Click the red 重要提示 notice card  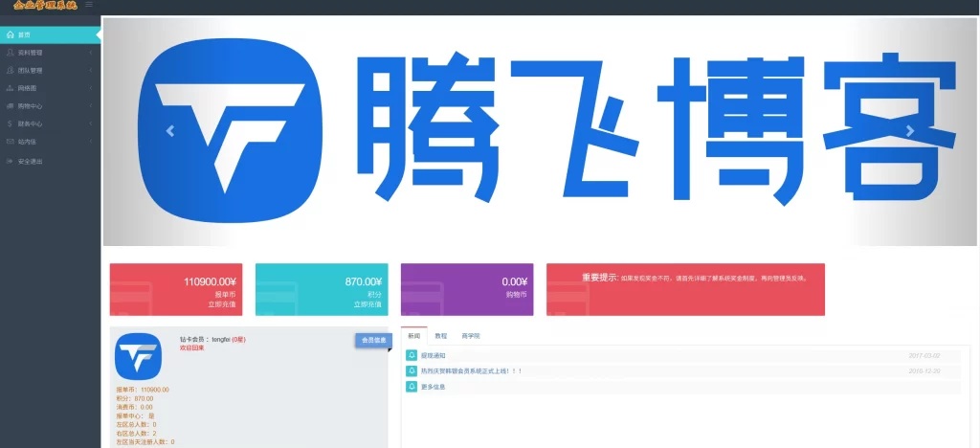click(685, 289)
